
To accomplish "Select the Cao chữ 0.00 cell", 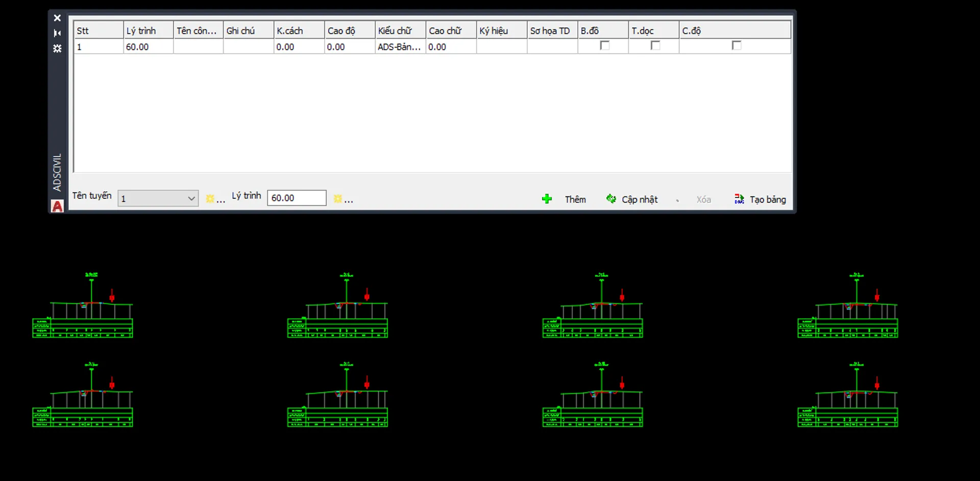I will 451,46.
